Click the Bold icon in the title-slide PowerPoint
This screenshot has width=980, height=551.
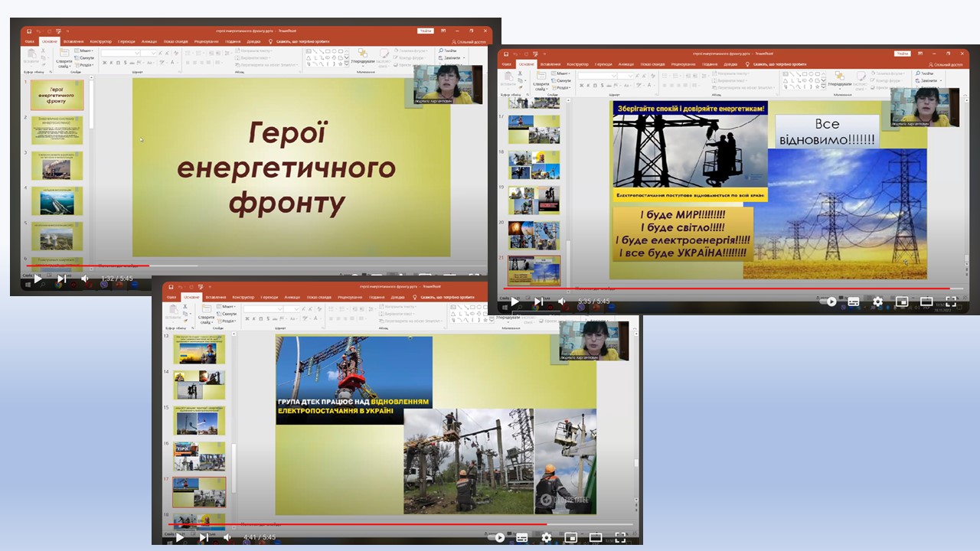click(x=105, y=62)
